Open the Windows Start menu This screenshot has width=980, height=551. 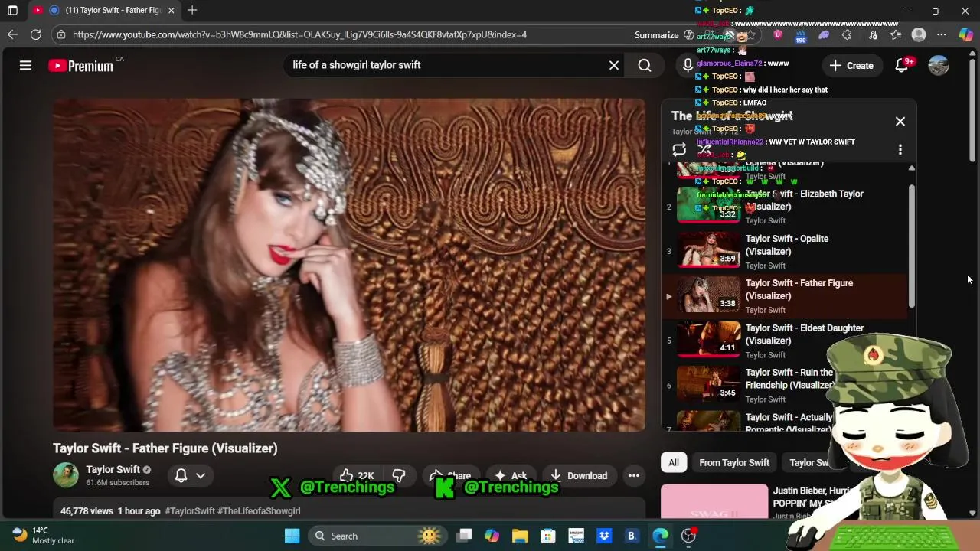(292, 536)
